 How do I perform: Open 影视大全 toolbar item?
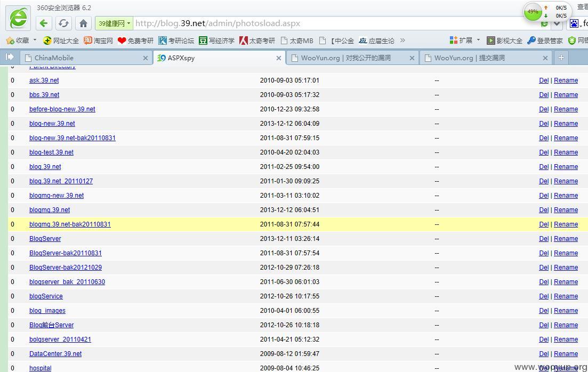[504, 41]
